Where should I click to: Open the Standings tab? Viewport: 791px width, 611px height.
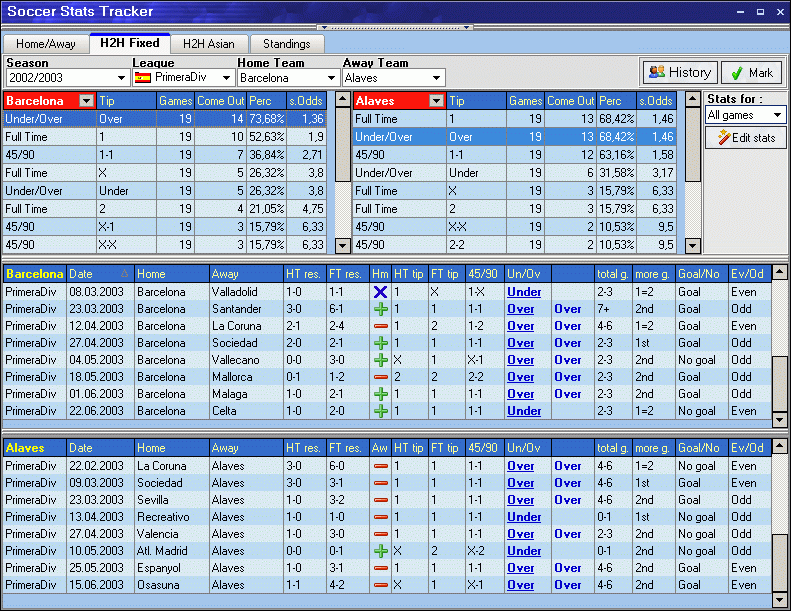click(x=287, y=44)
